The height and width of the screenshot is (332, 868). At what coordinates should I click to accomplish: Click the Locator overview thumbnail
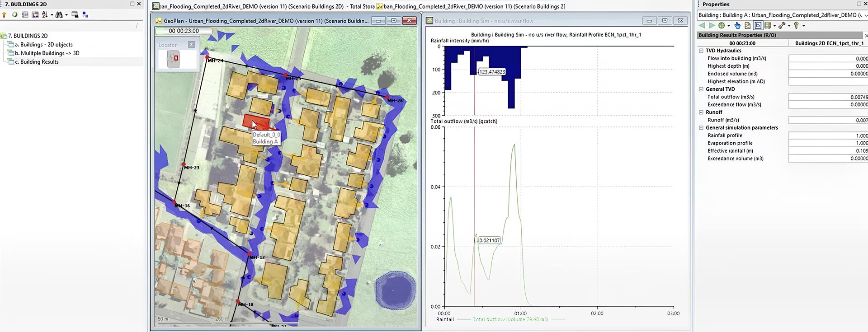(x=174, y=59)
